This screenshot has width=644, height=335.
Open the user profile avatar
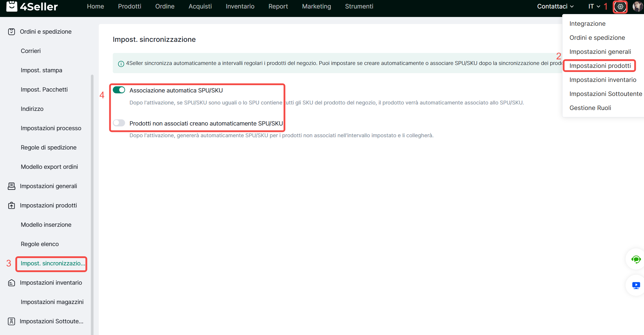(x=638, y=6)
